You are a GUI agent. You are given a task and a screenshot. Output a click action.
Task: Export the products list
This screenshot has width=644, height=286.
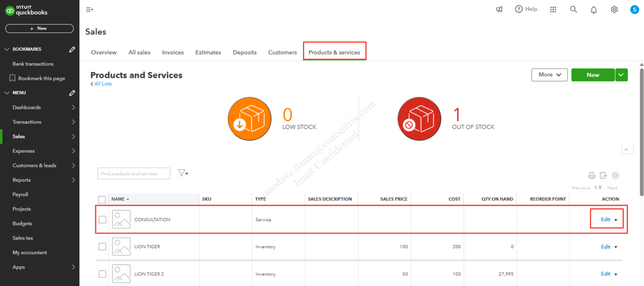pos(603,176)
